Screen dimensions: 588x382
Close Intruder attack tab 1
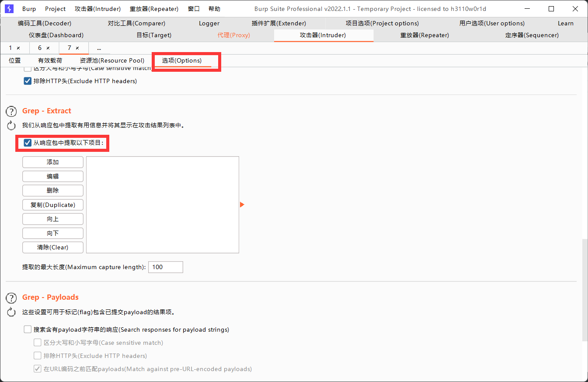click(18, 48)
